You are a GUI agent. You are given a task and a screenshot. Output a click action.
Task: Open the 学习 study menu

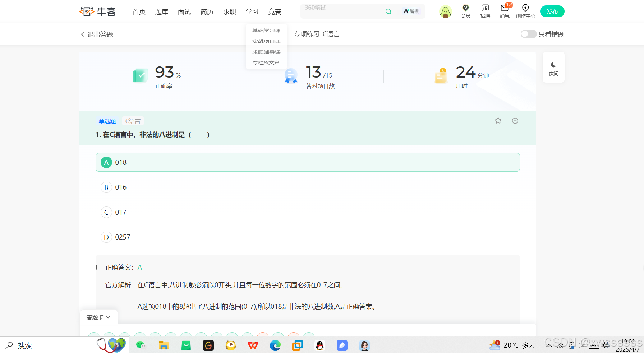[252, 12]
